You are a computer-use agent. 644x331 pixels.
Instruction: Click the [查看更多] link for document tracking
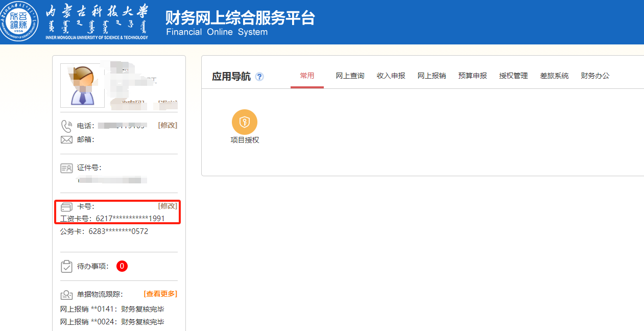click(x=160, y=294)
